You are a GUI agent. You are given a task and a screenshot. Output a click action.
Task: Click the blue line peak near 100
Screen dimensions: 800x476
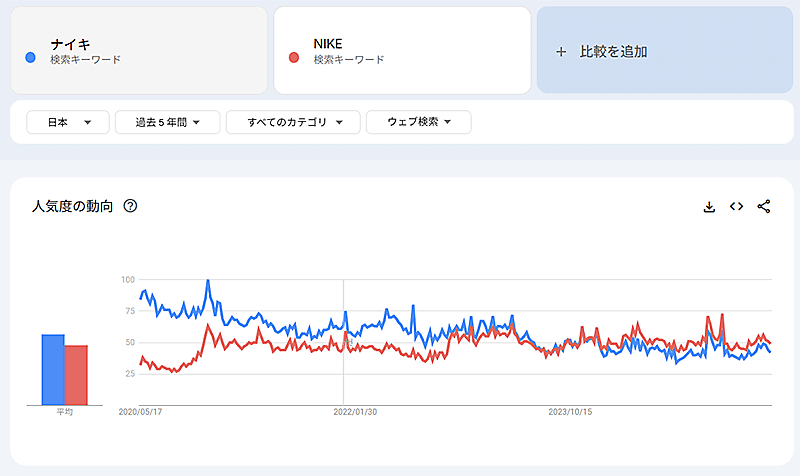coord(208,281)
